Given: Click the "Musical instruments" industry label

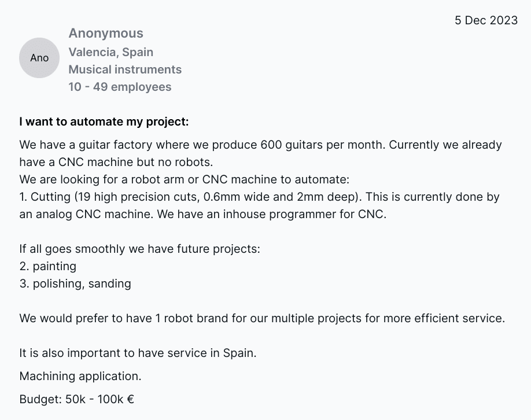Looking at the screenshot, I should [125, 69].
